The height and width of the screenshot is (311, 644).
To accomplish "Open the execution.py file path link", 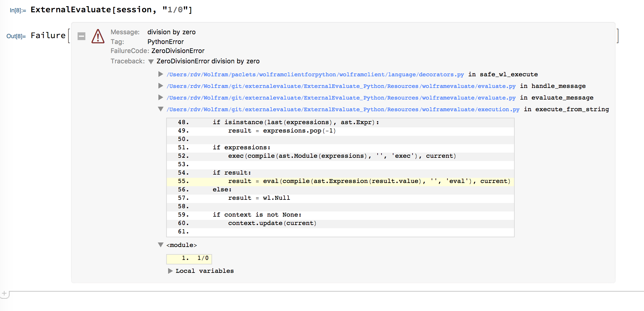I will 343,110.
